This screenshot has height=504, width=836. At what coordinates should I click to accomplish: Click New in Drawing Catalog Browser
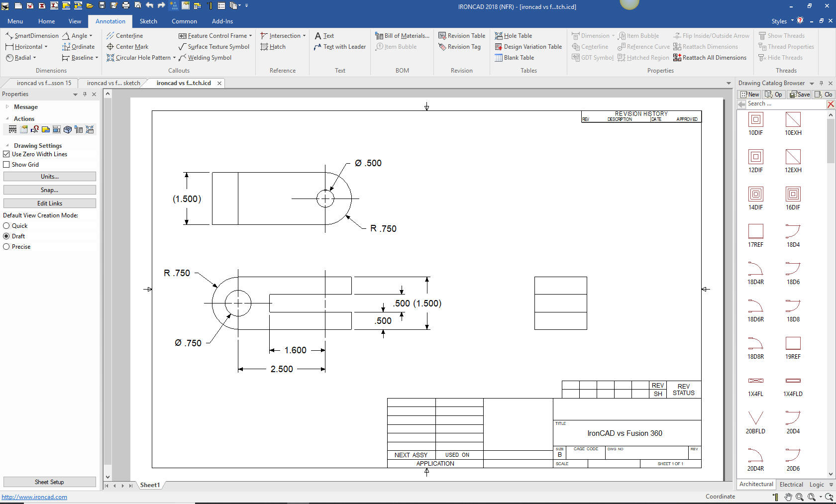click(750, 95)
